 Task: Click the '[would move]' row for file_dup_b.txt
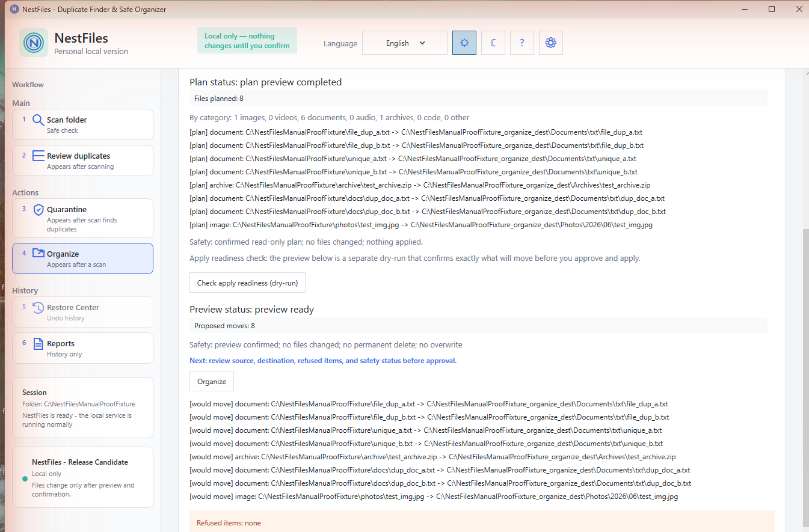pos(429,417)
